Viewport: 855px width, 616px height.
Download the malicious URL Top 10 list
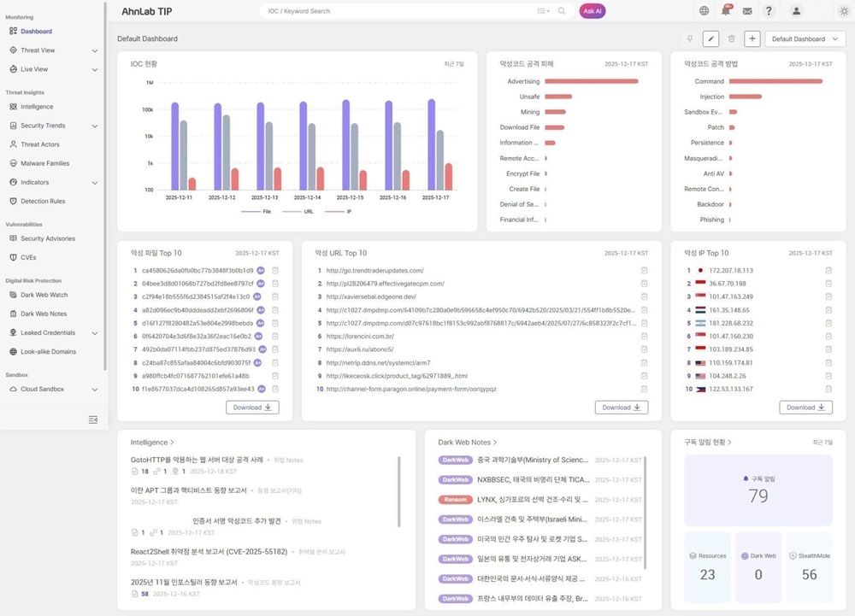tap(621, 408)
